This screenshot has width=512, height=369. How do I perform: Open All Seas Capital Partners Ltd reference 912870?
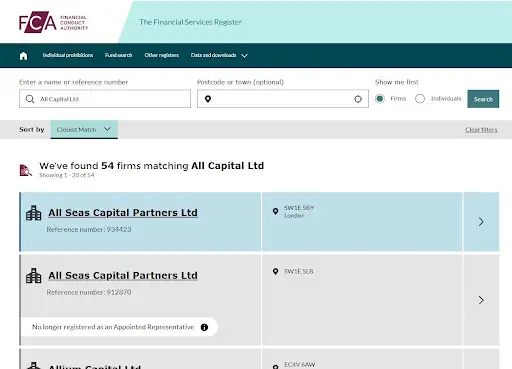pyautogui.click(x=123, y=275)
